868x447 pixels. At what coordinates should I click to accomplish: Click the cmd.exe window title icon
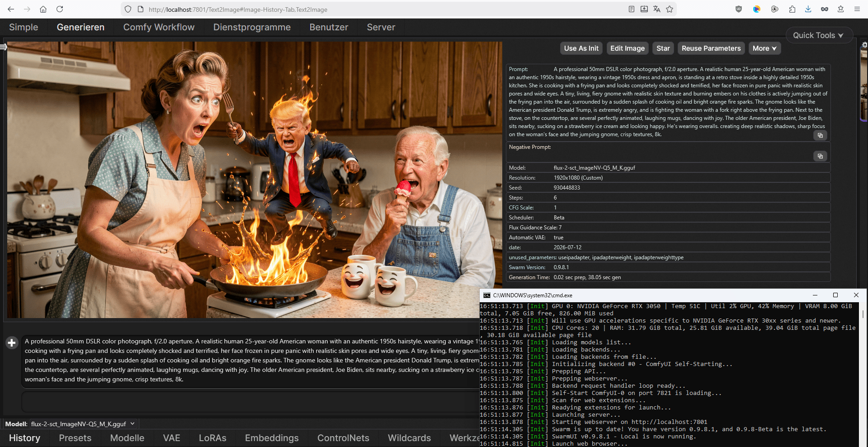pos(486,295)
